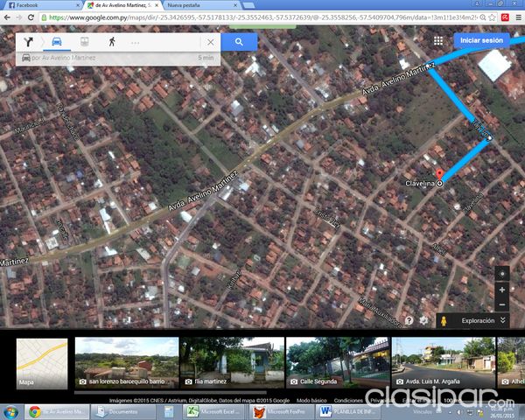Viewport: 525px width, 420px height.
Task: Open flia martinez photo
Action: coord(232,363)
